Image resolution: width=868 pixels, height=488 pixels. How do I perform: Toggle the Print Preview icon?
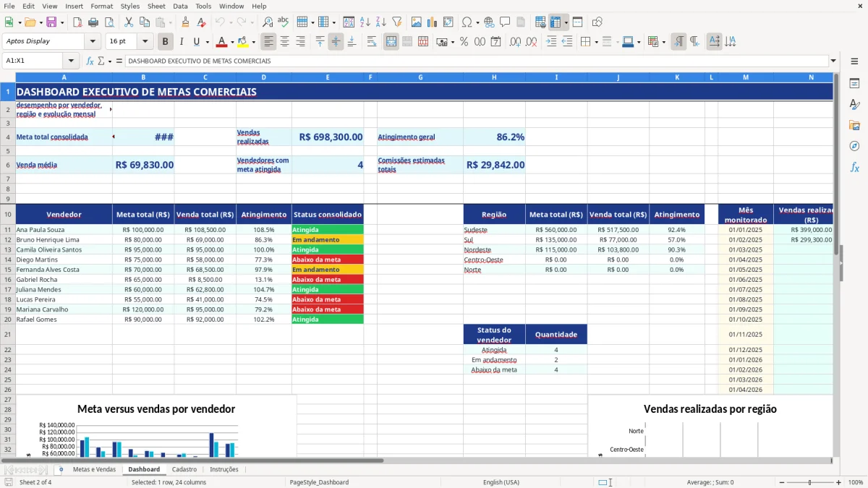pyautogui.click(x=108, y=22)
